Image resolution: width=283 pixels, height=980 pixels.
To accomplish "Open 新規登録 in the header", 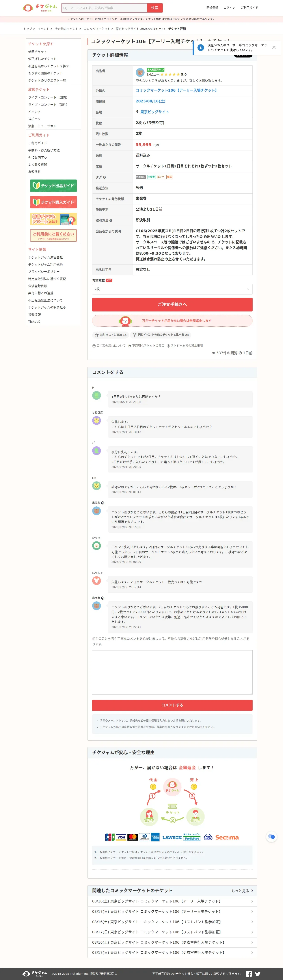I will click(212, 8).
